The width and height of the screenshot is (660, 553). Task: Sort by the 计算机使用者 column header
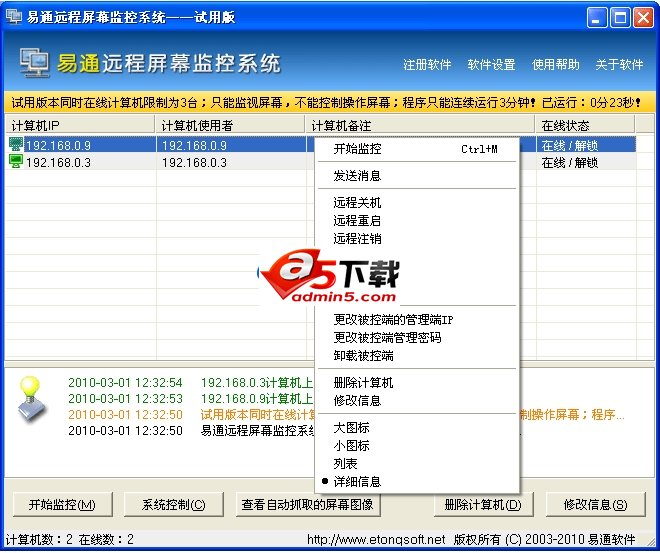(230, 125)
